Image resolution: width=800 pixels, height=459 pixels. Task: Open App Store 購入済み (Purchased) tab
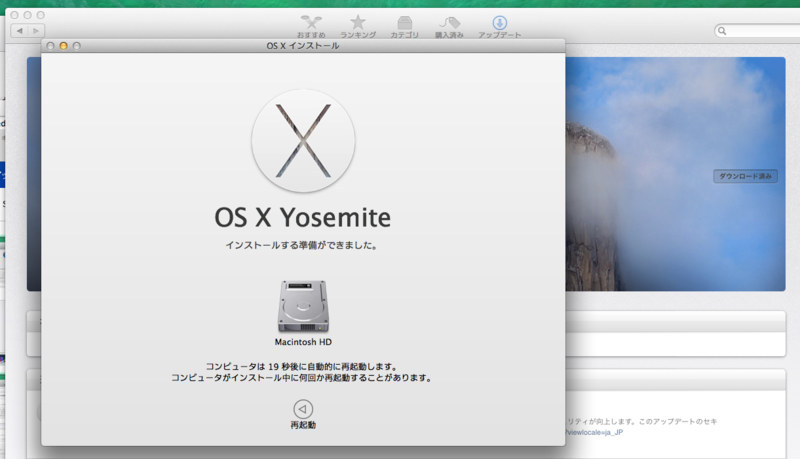click(x=449, y=27)
